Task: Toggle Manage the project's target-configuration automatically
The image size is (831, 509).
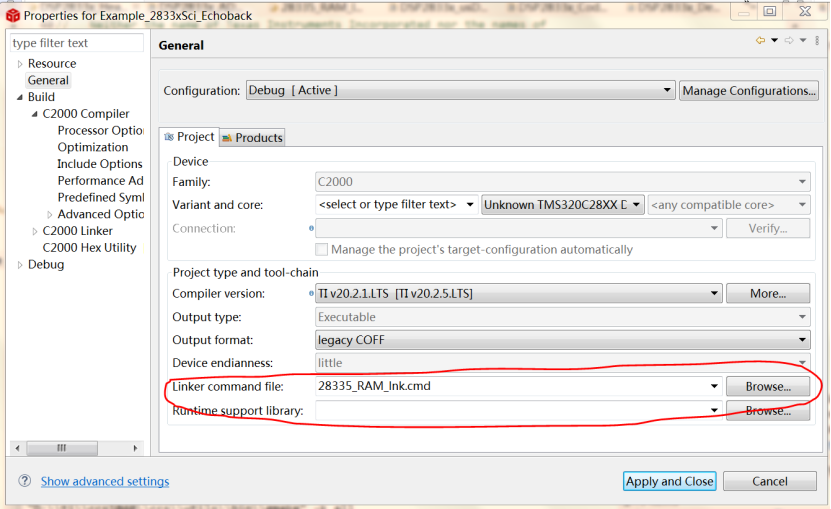Action: click(x=321, y=249)
